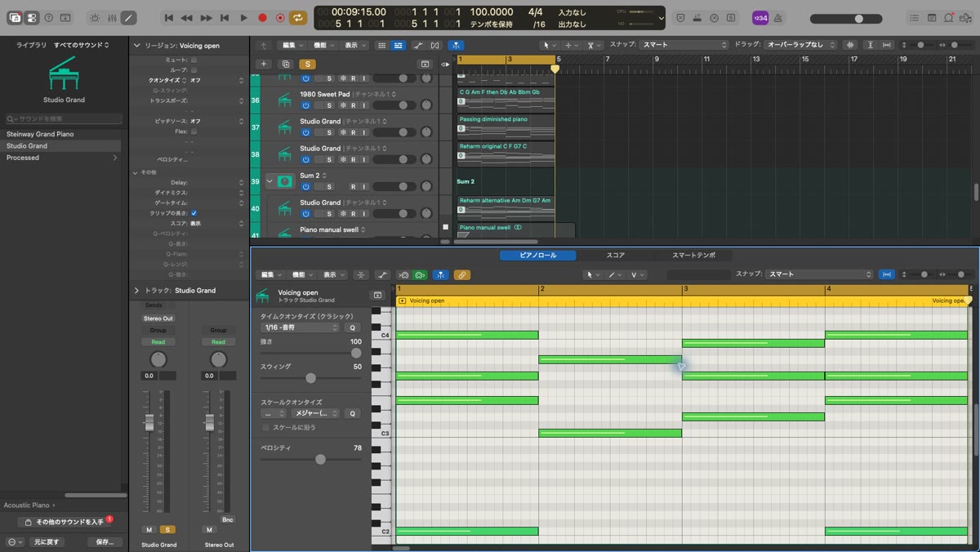Start playback with the Play button
The width and height of the screenshot is (980, 552).
pyautogui.click(x=243, y=17)
